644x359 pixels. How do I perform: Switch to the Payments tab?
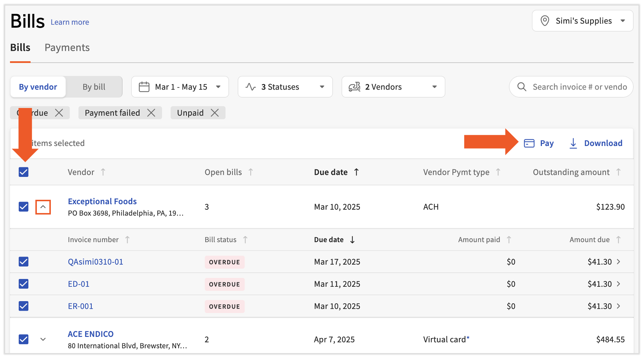[x=67, y=48]
